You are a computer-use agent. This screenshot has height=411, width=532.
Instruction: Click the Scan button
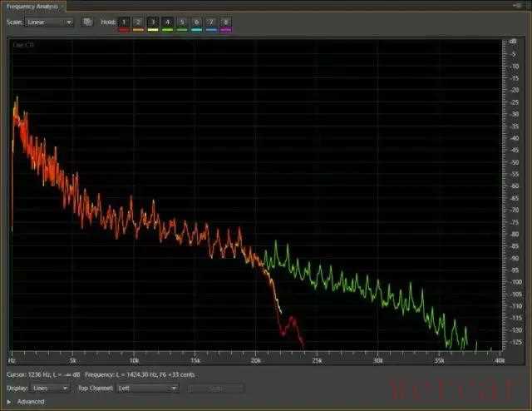(216, 388)
